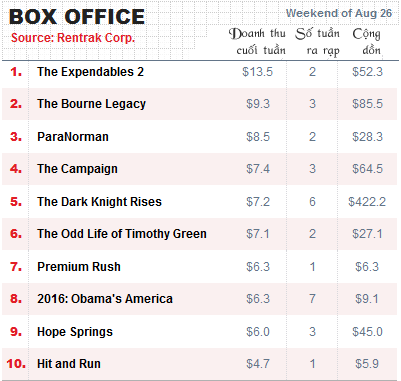Click the $85.5 total for Bourne Legacy

[367, 104]
